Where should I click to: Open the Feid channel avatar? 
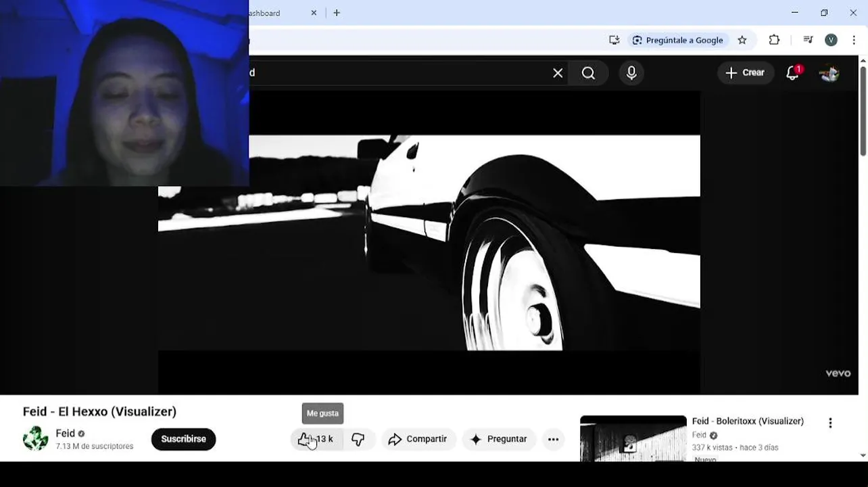(35, 438)
